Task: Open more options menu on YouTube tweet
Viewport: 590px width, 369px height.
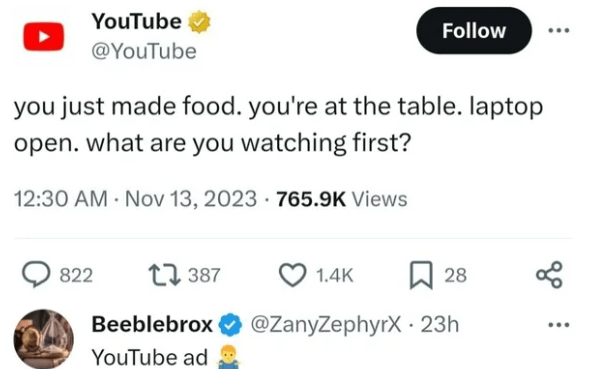Action: 559,30
